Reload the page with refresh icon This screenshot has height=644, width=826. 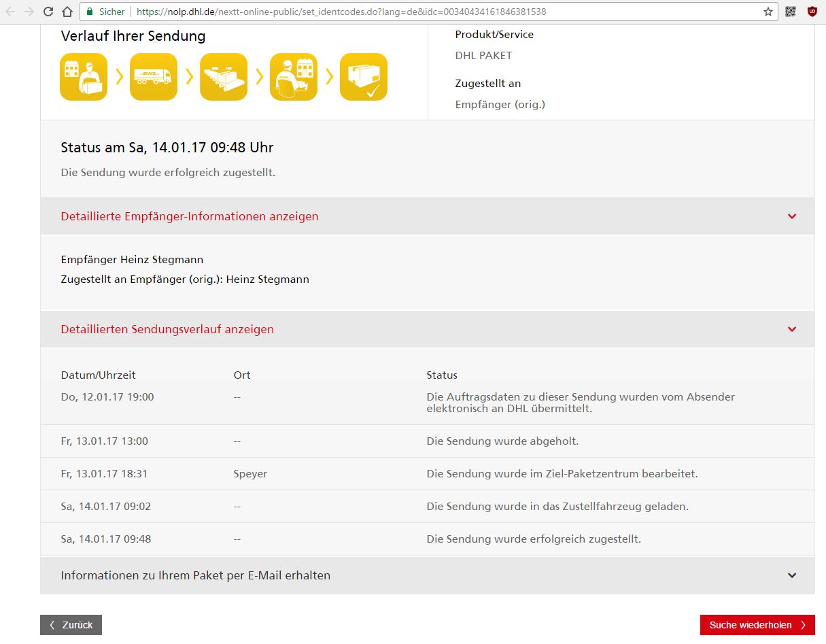(48, 12)
